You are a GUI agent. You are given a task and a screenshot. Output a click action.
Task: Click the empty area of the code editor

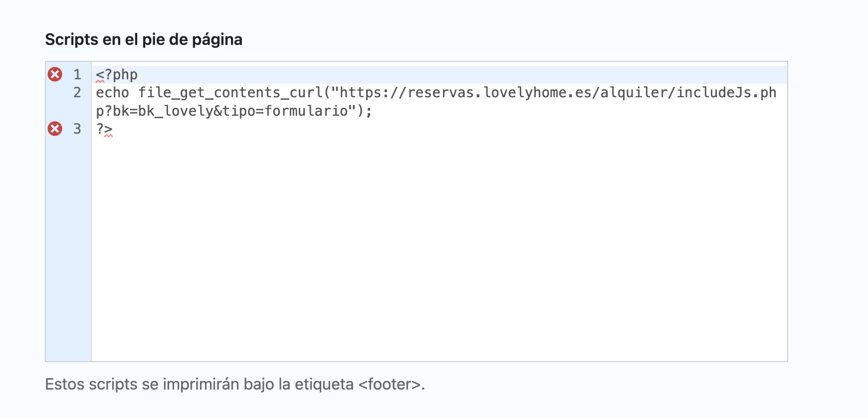(x=439, y=244)
